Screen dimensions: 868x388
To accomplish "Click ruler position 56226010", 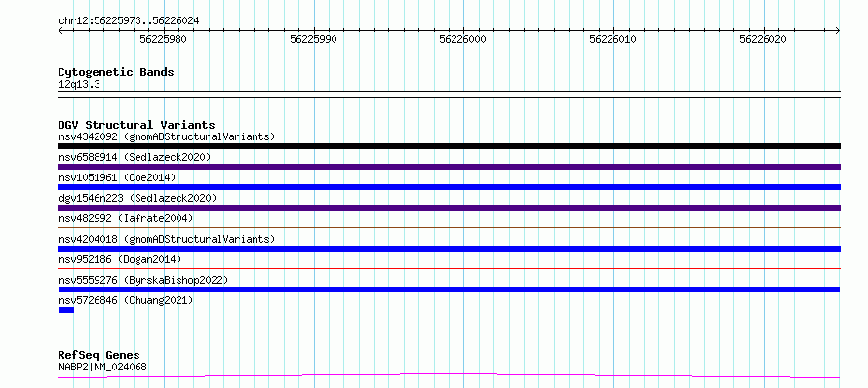I will [612, 39].
